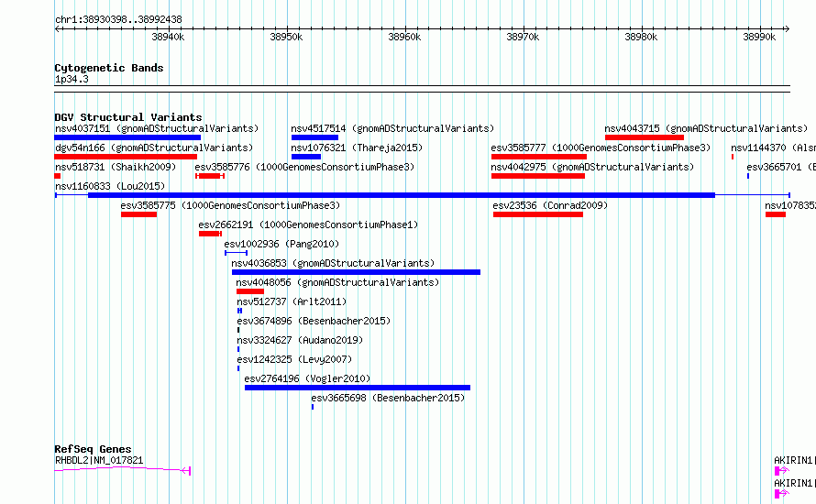Click the nsv4517514 blue variant bar
The width and height of the screenshot is (816, 504).
(314, 137)
